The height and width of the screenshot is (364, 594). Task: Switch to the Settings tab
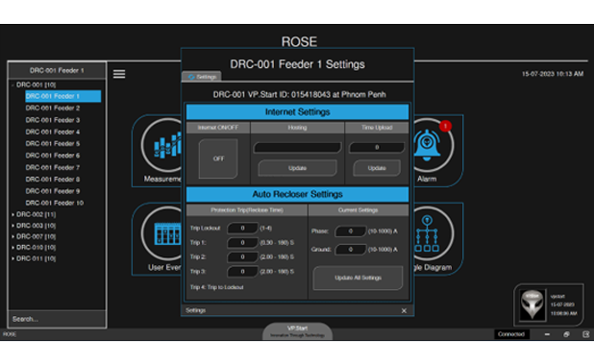202,77
